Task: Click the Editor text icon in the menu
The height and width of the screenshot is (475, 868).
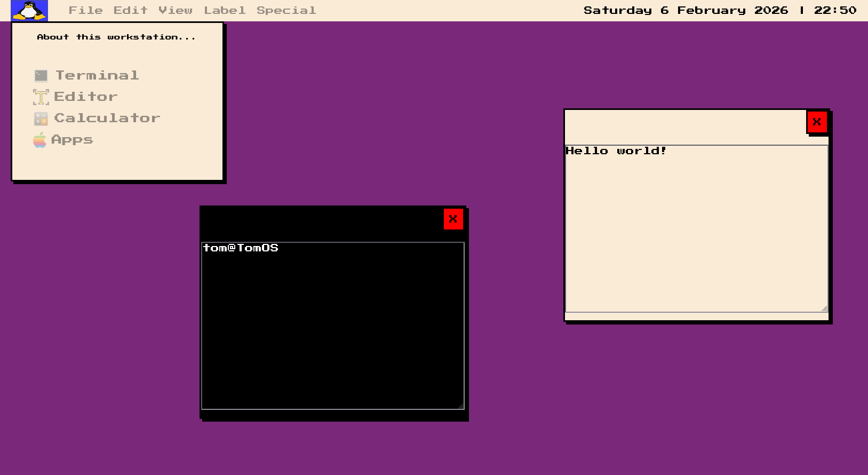Action: (x=41, y=97)
